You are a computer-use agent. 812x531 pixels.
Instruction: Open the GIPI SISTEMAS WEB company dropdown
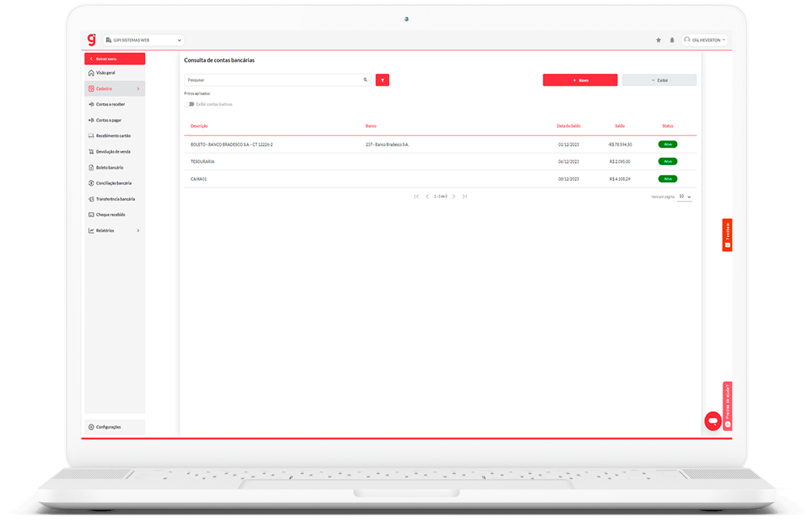coord(144,40)
